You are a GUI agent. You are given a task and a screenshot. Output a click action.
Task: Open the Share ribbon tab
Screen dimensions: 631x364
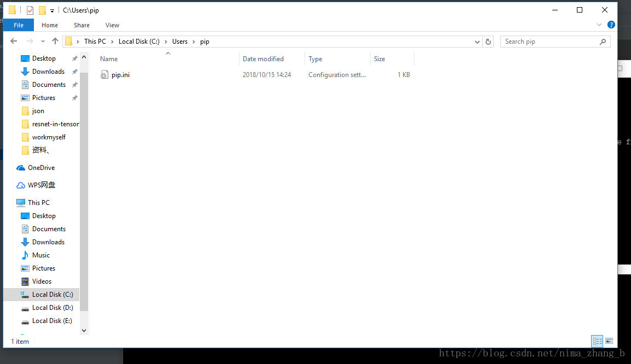tap(81, 25)
